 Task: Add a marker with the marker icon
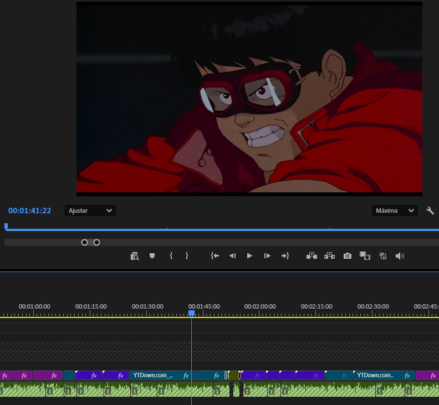[x=152, y=256]
